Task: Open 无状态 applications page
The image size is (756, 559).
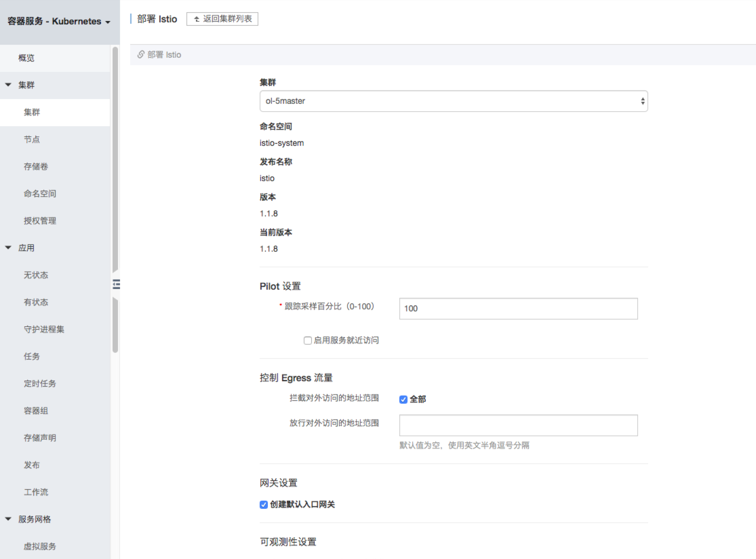Action: coord(55,275)
